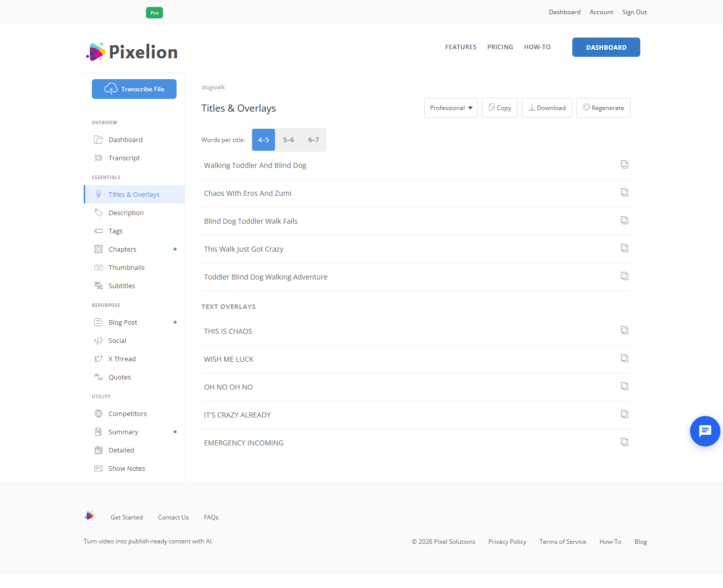Screen dimensions: 723x588
Task: Open the HOW-TO nav link
Action: (537, 47)
